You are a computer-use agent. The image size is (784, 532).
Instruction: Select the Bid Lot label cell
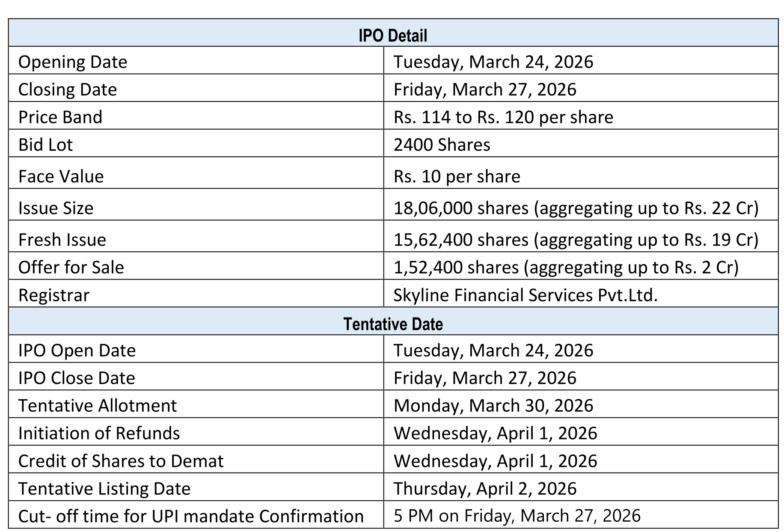coord(46,145)
